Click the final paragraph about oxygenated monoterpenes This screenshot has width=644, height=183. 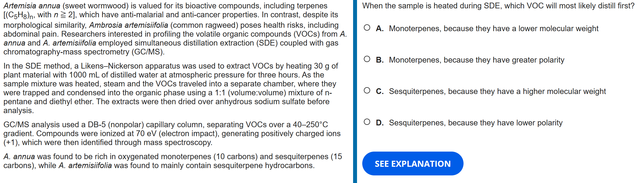pyautogui.click(x=171, y=161)
